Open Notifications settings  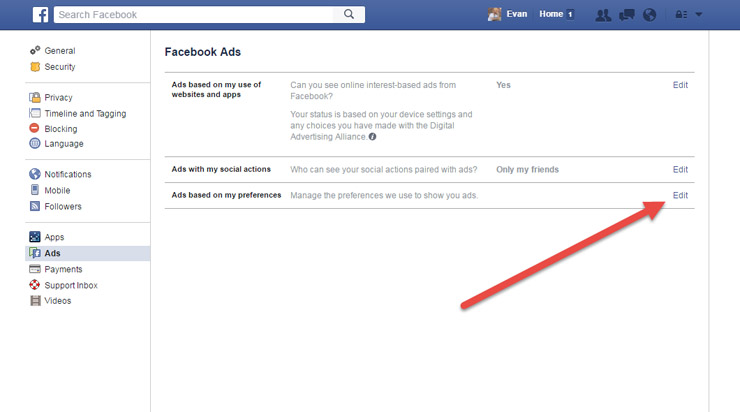pos(68,174)
